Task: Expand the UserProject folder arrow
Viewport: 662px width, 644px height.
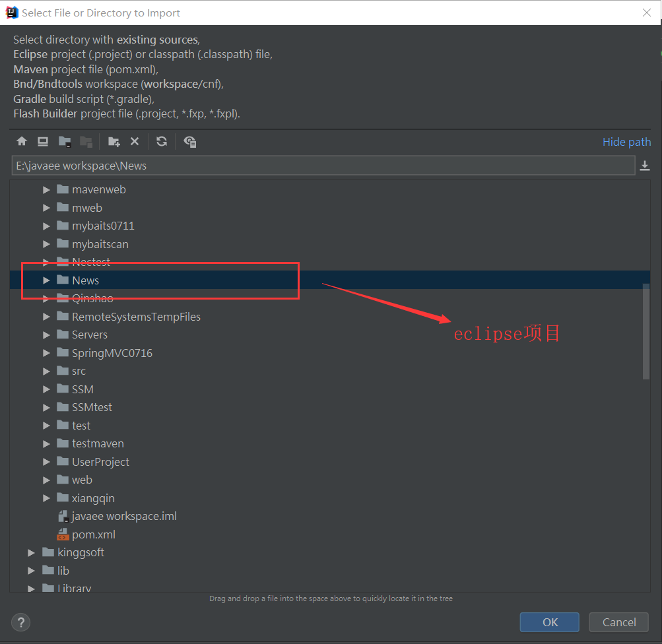Action: click(46, 462)
